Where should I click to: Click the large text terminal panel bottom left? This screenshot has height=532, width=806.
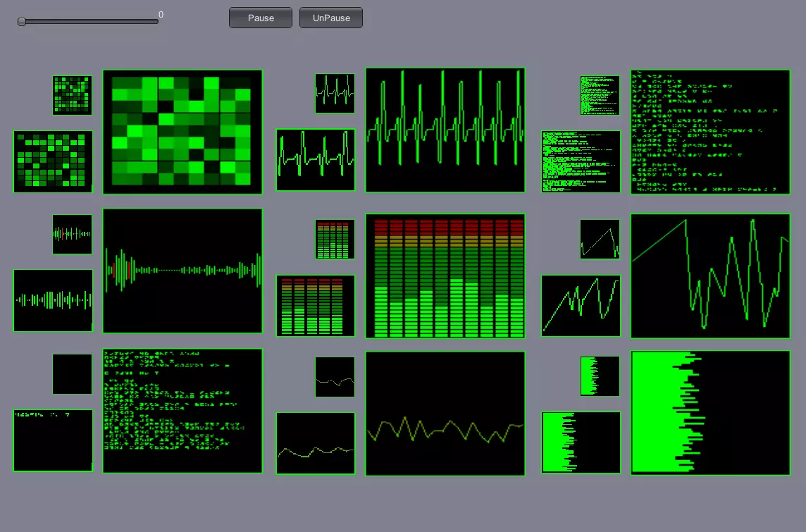tap(182, 411)
